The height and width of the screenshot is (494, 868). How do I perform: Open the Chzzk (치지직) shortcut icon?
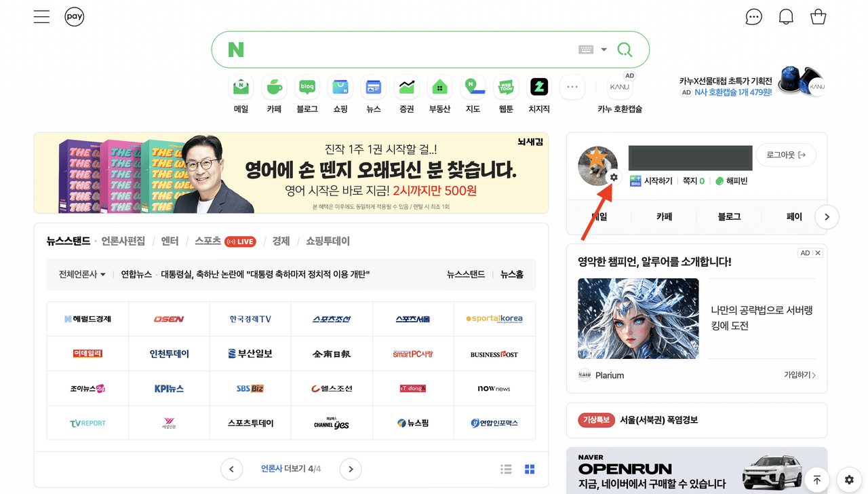coord(539,88)
